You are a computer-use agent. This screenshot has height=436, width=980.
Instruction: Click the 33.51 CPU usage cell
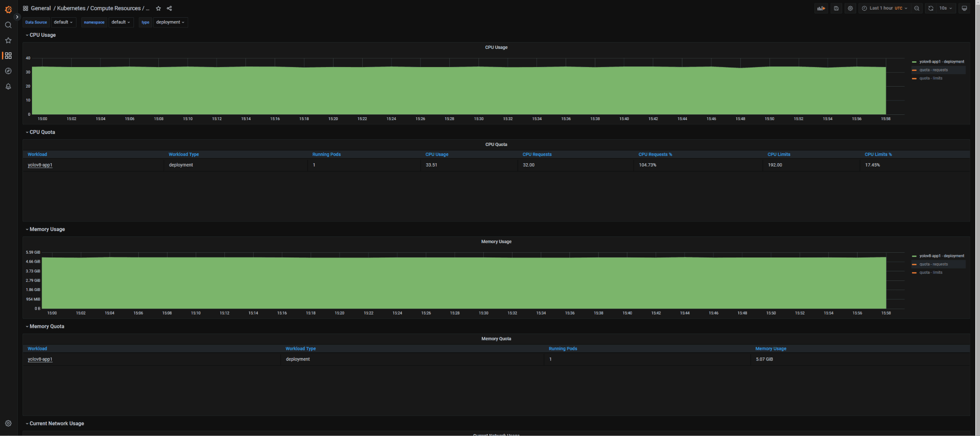[469, 165]
